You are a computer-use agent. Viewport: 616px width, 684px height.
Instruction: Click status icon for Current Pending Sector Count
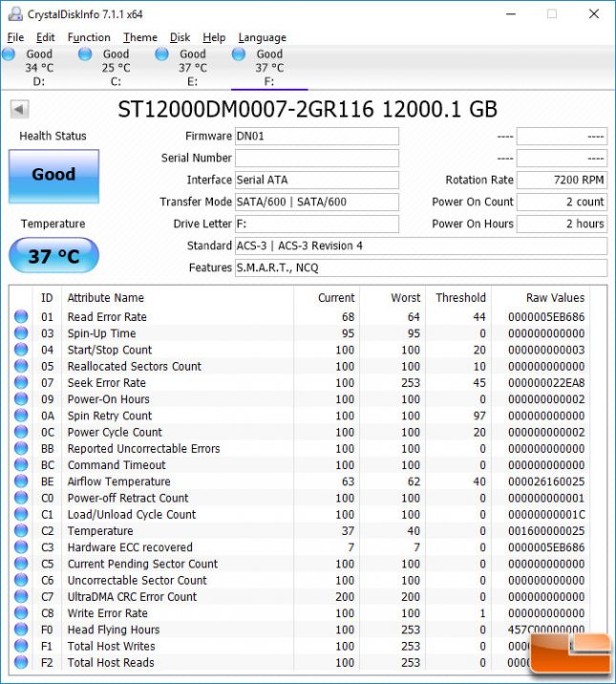click(21, 564)
